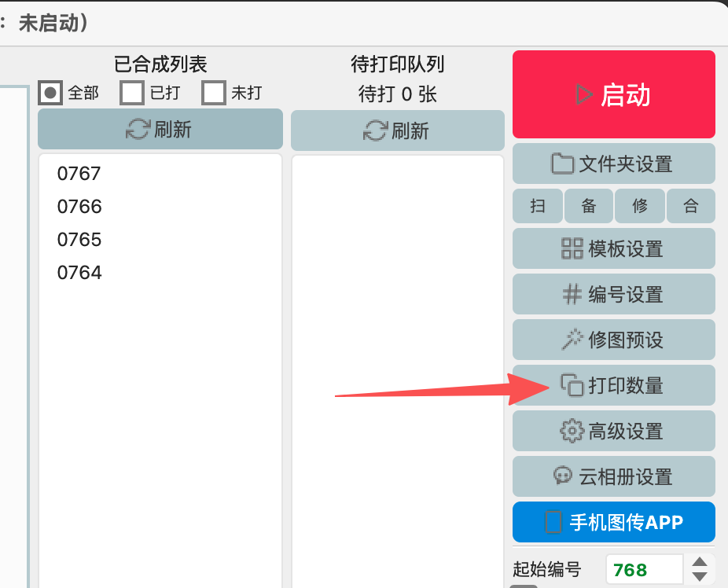Select the 全部 filter option

(49, 92)
